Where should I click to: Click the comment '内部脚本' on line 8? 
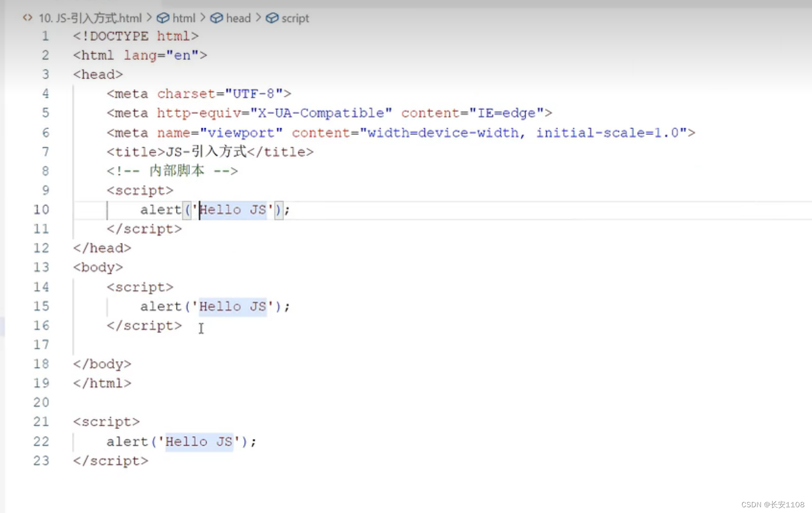[x=177, y=171]
